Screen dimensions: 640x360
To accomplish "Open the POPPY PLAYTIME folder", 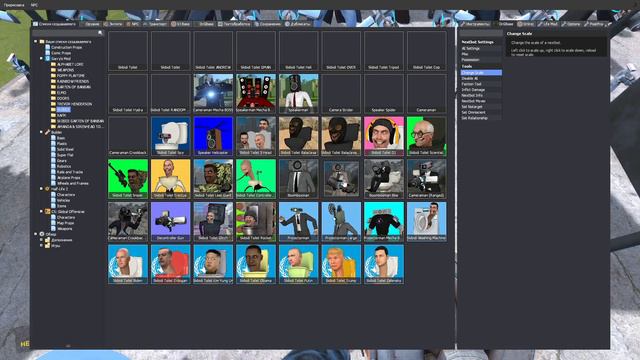I will click(x=71, y=76).
